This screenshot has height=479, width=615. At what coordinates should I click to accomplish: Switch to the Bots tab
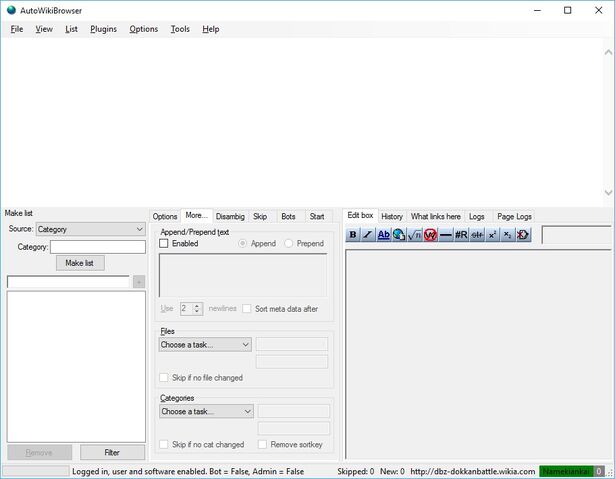tap(288, 216)
